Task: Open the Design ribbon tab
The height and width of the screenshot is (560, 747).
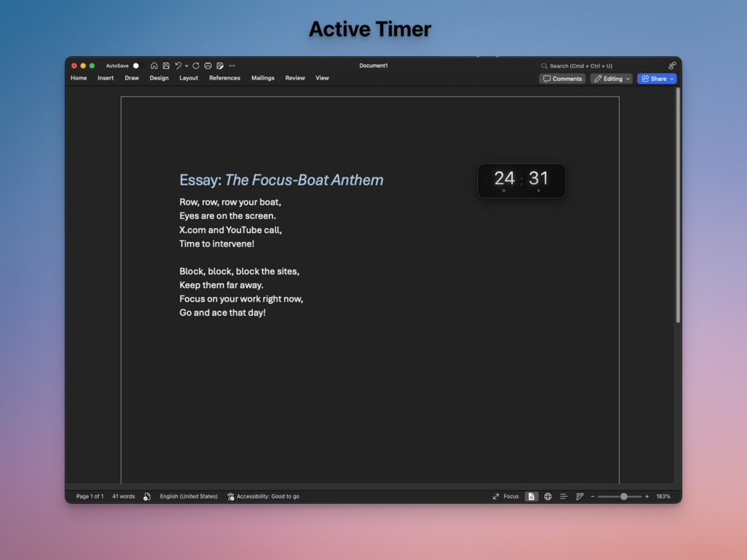Action: [x=159, y=78]
